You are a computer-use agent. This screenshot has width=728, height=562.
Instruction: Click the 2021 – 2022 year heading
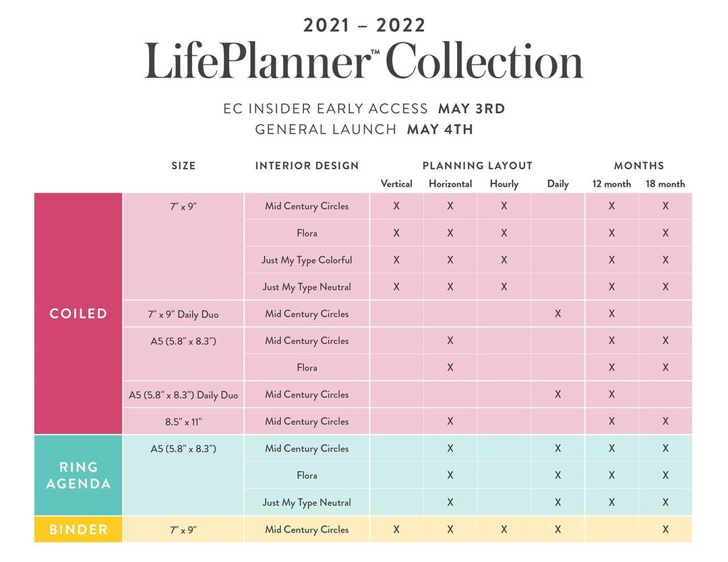tap(364, 26)
